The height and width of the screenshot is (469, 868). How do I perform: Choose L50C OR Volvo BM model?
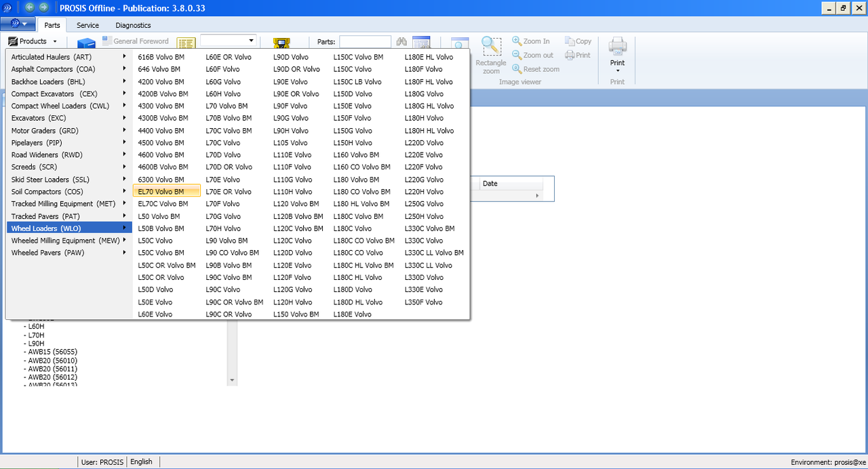click(167, 265)
